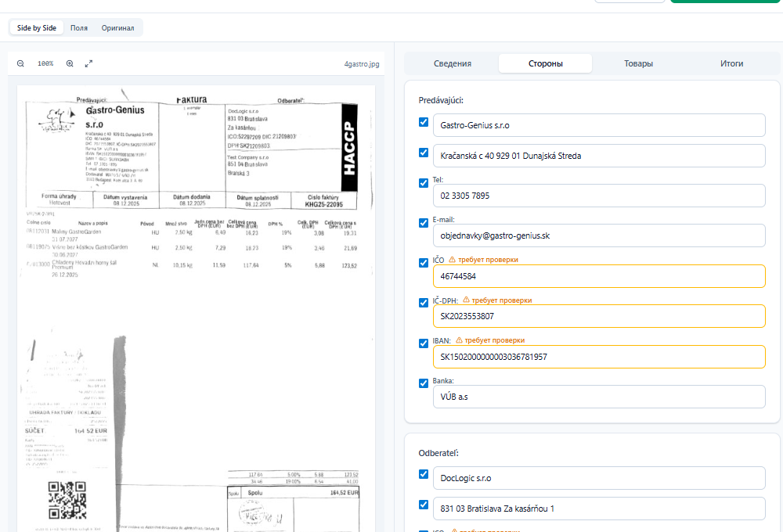Click the zoom out magnifier icon
783x532 pixels.
20,63
